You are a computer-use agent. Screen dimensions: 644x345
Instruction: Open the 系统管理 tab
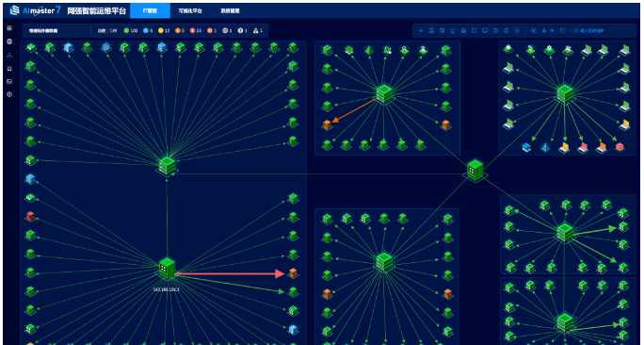pos(230,10)
